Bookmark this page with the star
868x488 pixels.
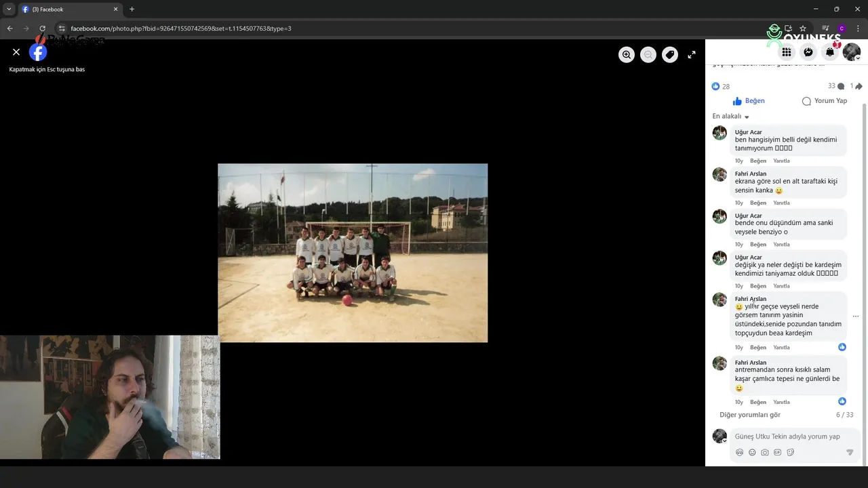pos(803,28)
